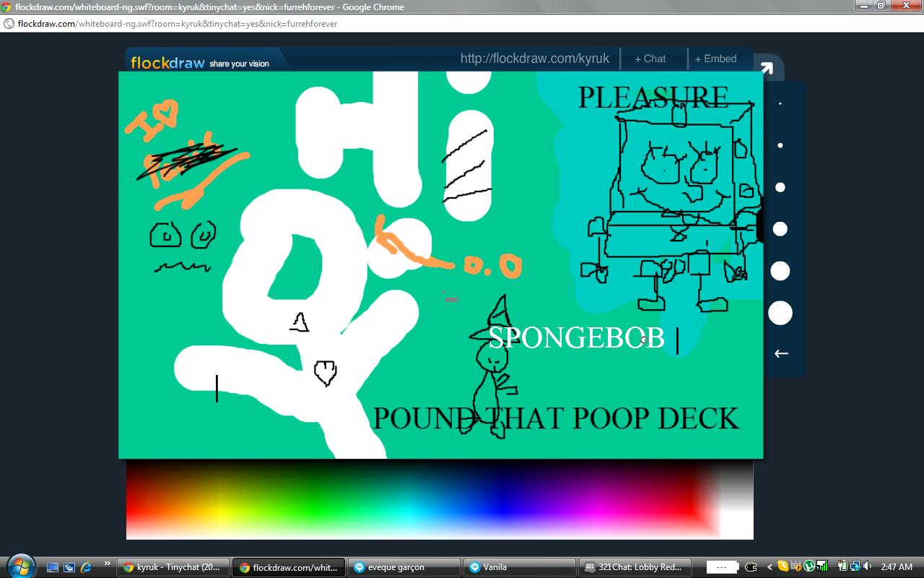924x578 pixels.
Task: Click the green signal bars tray icon
Action: tap(821, 567)
